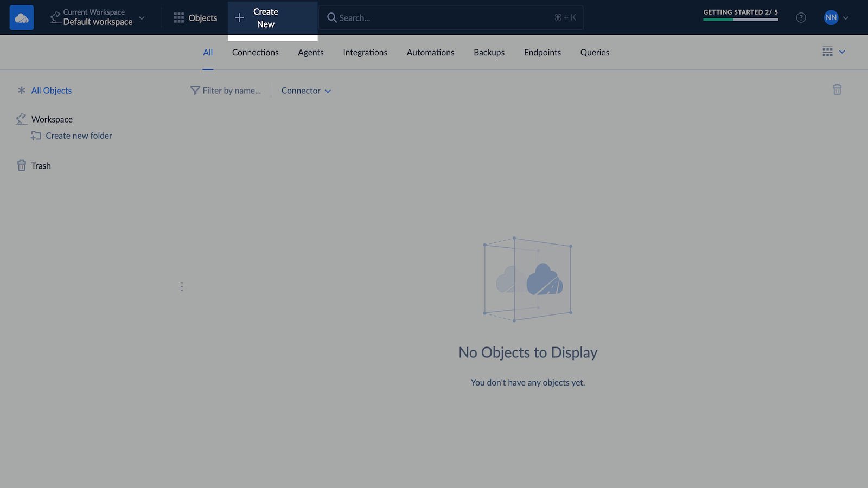Viewport: 868px width, 488px height.
Task: Click the trash bin icon at top right
Action: [x=837, y=89]
